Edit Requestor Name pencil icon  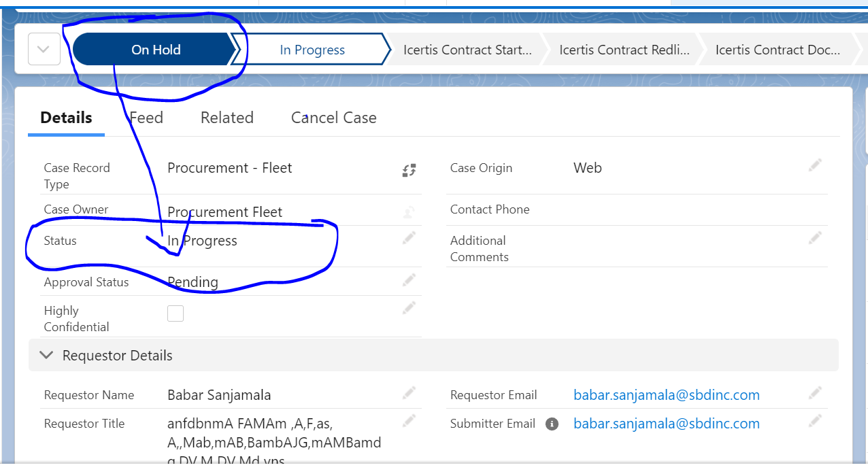click(409, 392)
